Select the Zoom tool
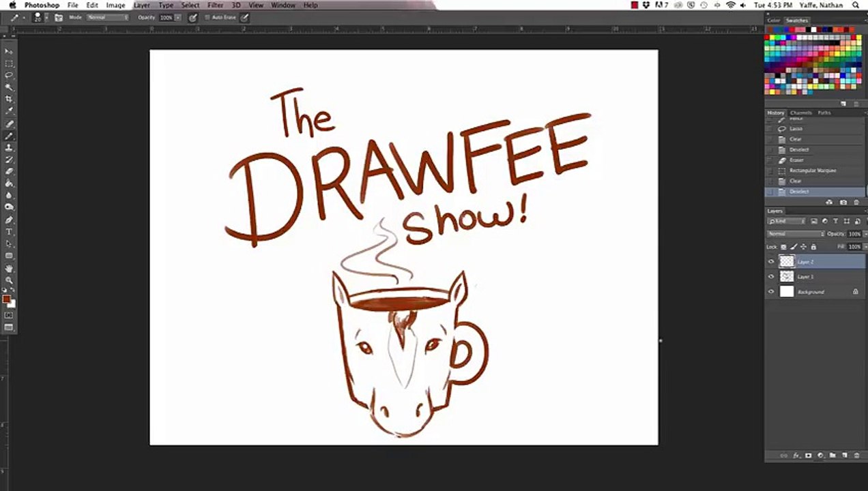 [9, 280]
